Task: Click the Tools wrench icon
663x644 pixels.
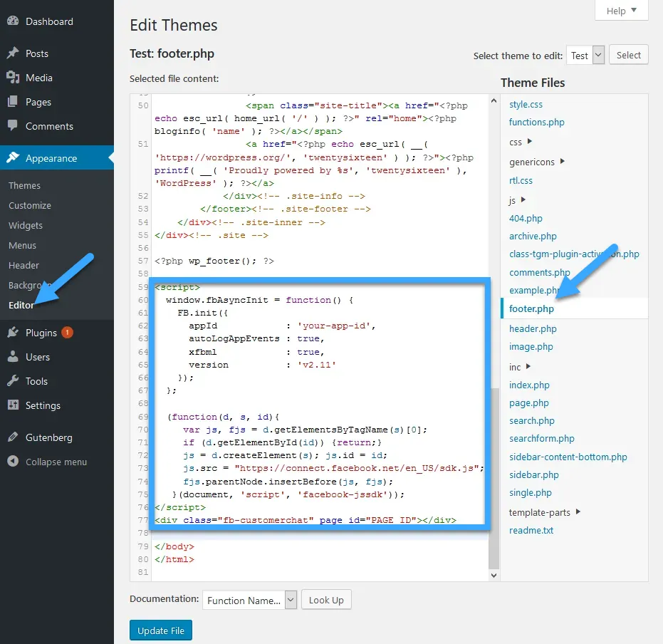Action: 13,381
